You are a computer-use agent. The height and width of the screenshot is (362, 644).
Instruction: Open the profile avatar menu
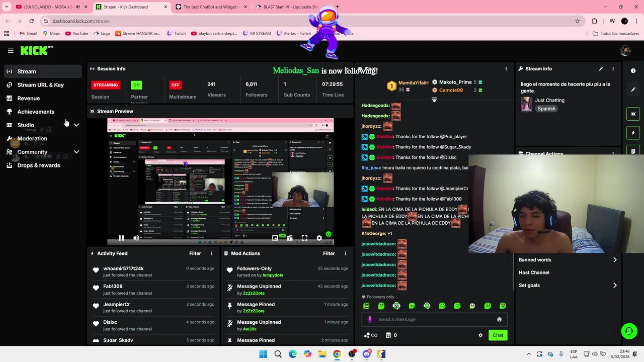click(x=625, y=51)
